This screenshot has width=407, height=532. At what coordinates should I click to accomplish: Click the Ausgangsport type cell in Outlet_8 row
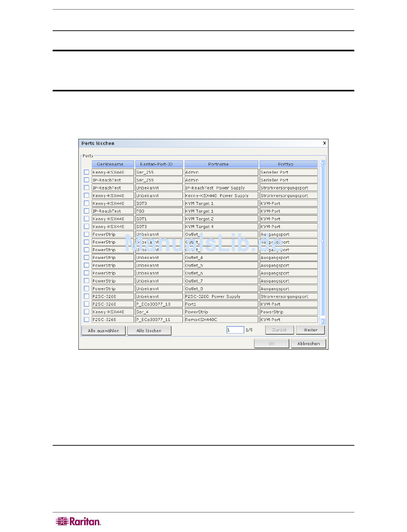[289, 289]
